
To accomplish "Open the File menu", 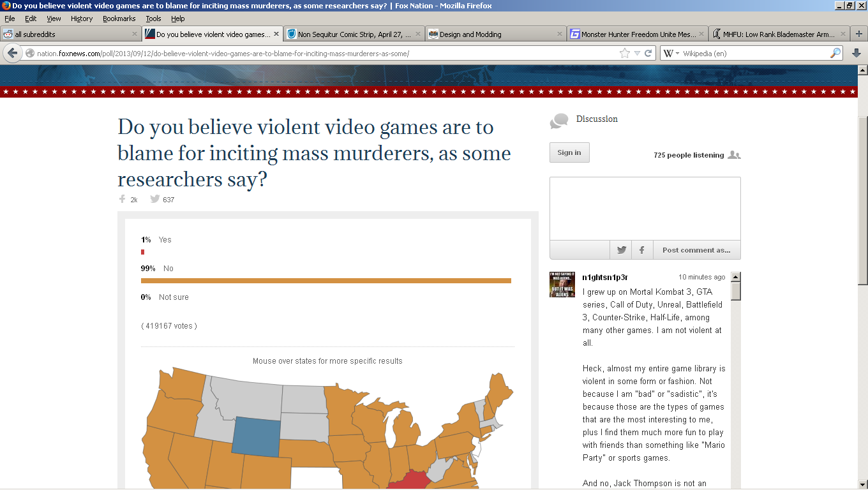I will pyautogui.click(x=10, y=19).
